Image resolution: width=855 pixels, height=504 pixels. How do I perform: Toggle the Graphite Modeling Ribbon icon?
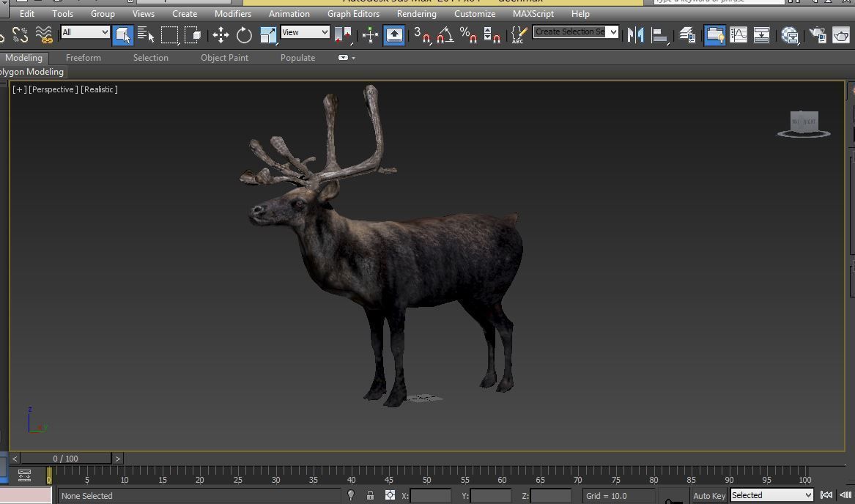pyautogui.click(x=714, y=35)
